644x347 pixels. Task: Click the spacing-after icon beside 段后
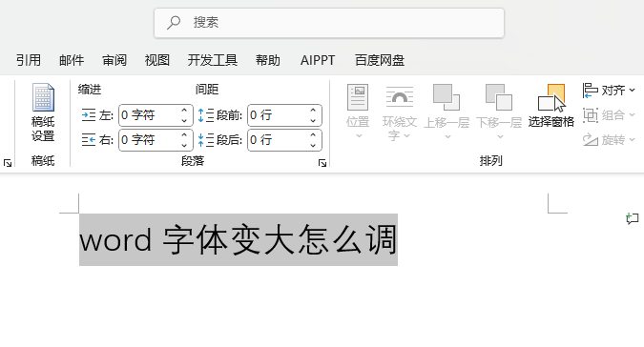coord(206,140)
